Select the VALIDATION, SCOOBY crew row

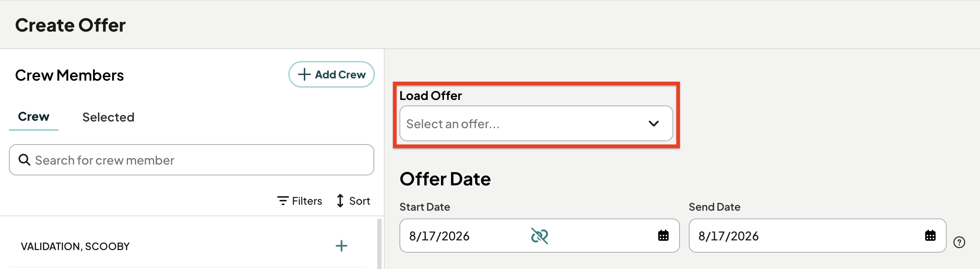(x=188, y=246)
